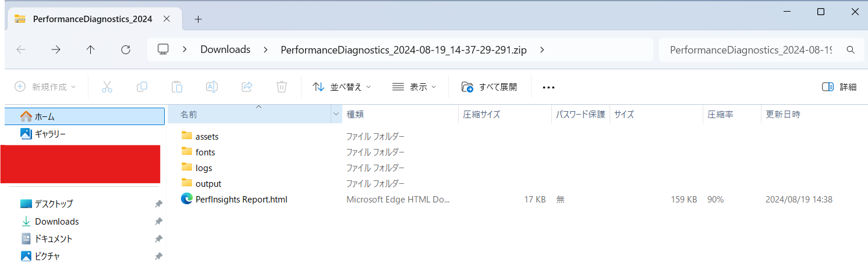Open the 名前 column filter dropdown arrow

(x=336, y=115)
